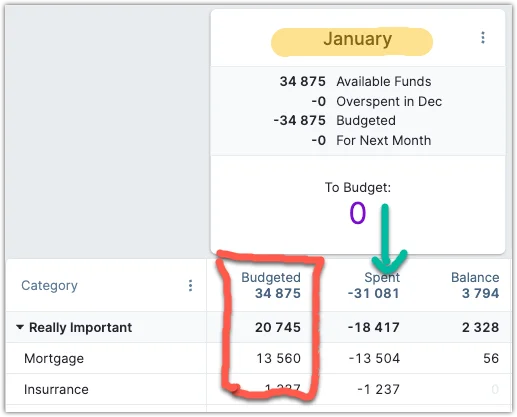Collapse the Really Important category group

[x=20, y=327]
